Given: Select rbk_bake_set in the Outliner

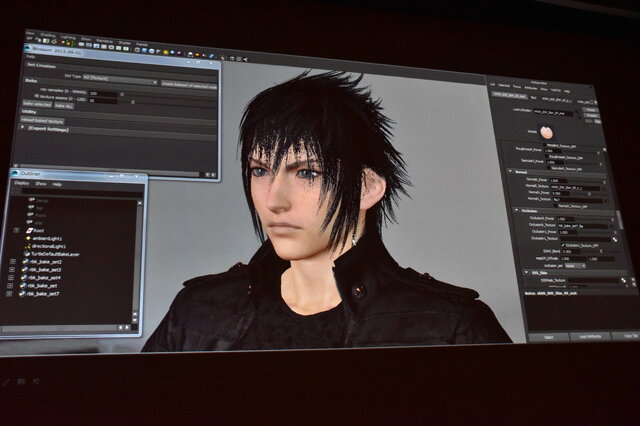Looking at the screenshot, I should [x=42, y=286].
